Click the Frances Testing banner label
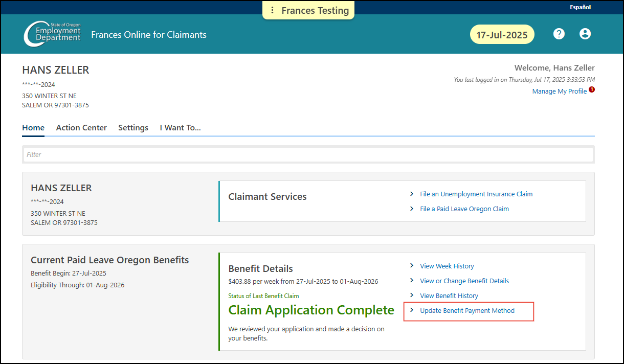The height and width of the screenshot is (364, 624). tap(315, 10)
